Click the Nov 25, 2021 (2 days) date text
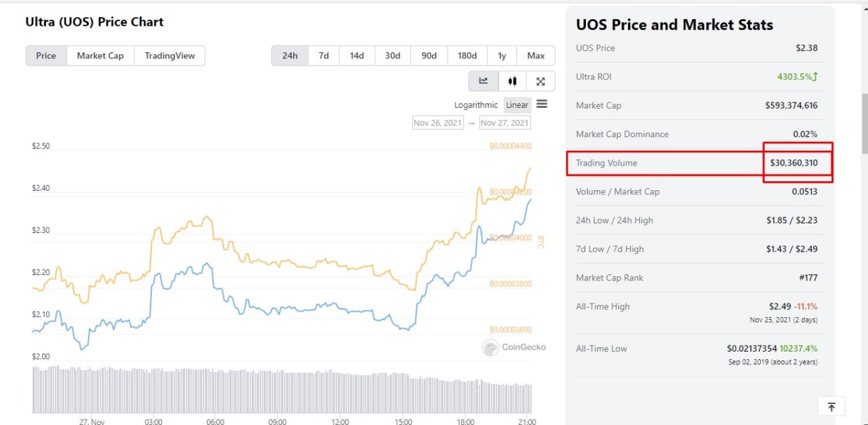The image size is (868, 425). (784, 320)
